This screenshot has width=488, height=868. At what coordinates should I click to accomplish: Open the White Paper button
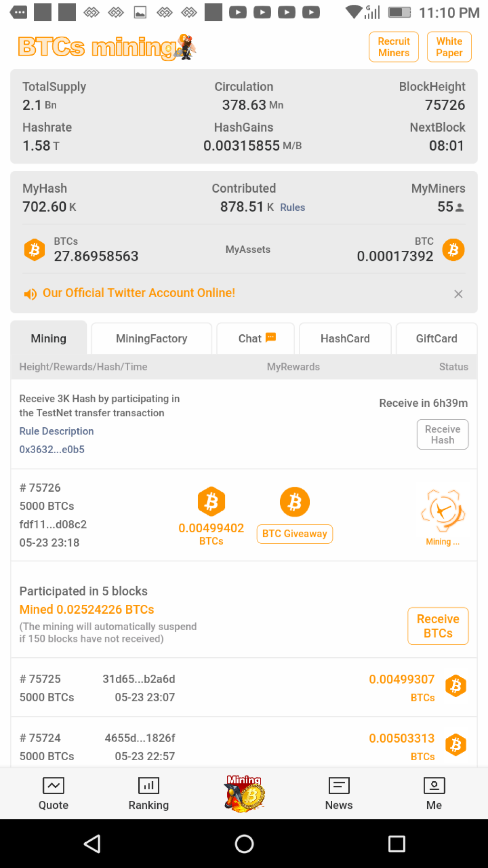pos(449,47)
